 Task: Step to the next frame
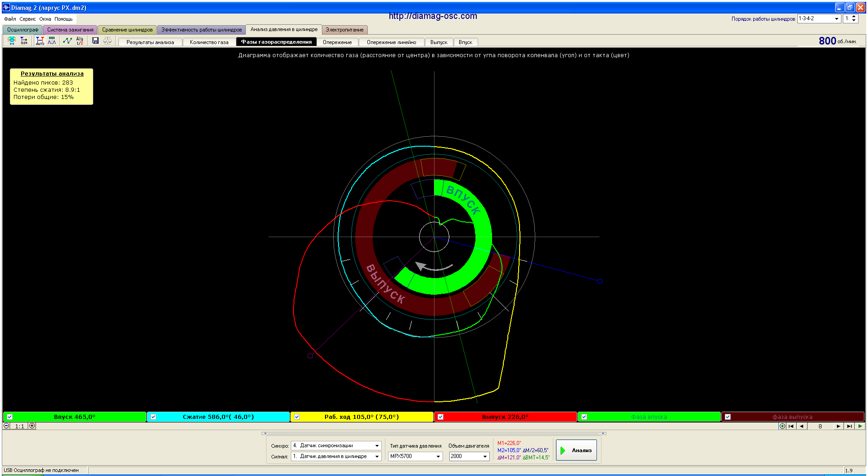(x=838, y=426)
